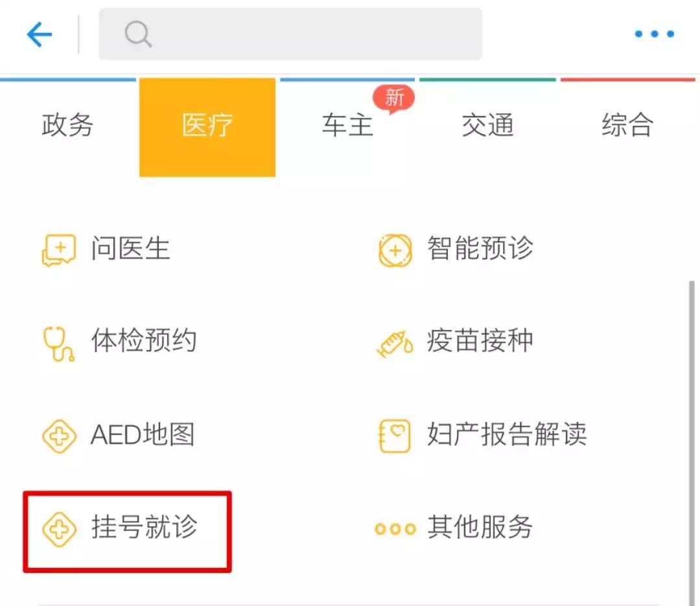Open the 问医生 (Ask Doctor) service icon
This screenshot has width=700, height=606.
(x=58, y=248)
